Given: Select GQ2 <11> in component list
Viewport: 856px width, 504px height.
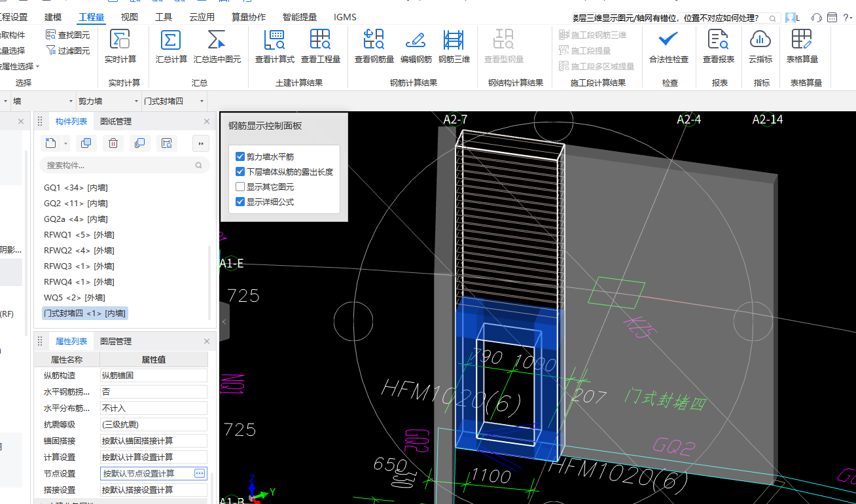Looking at the screenshot, I should [76, 203].
